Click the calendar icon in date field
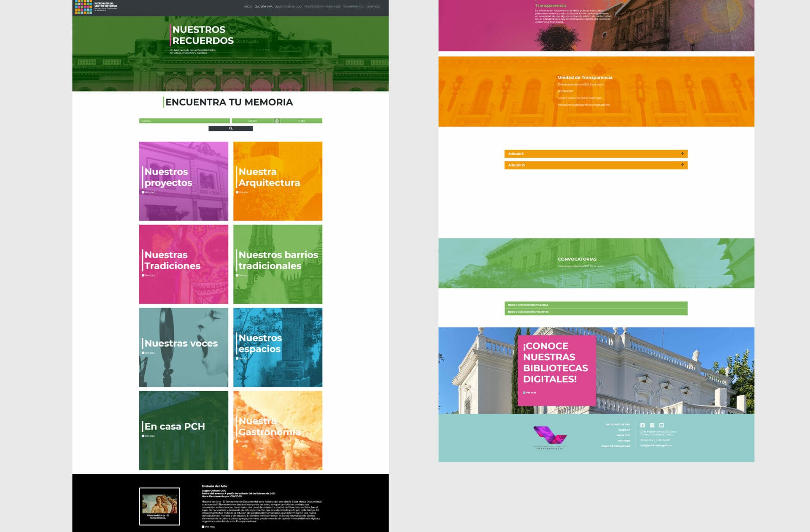 click(277, 121)
